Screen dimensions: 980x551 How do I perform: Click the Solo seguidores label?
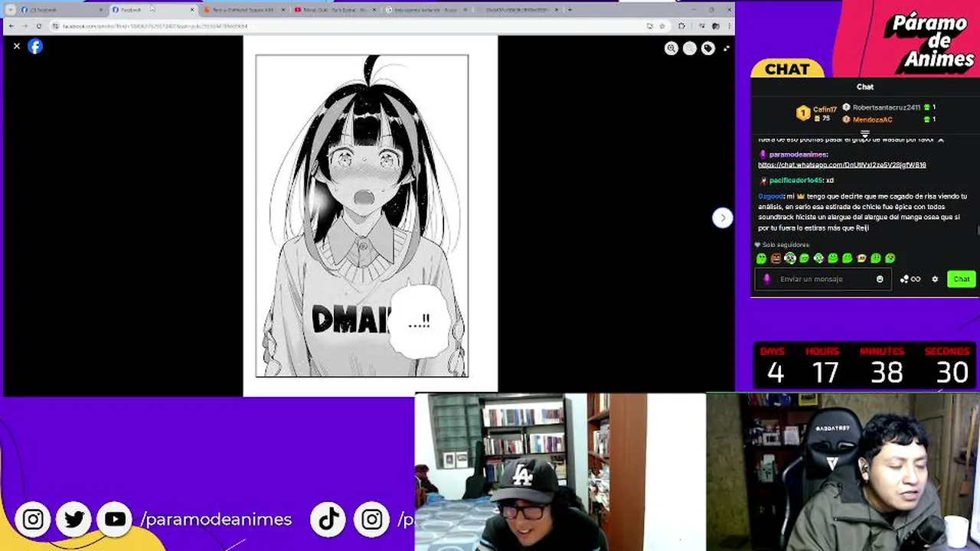pos(786,245)
